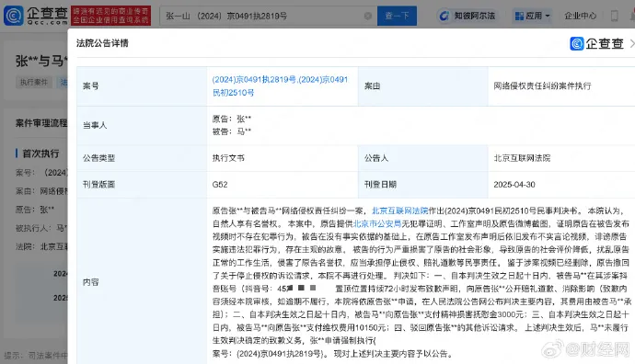Click the 执行文书 announcement type value
The width and height of the screenshot is (635, 364).
[228, 158]
